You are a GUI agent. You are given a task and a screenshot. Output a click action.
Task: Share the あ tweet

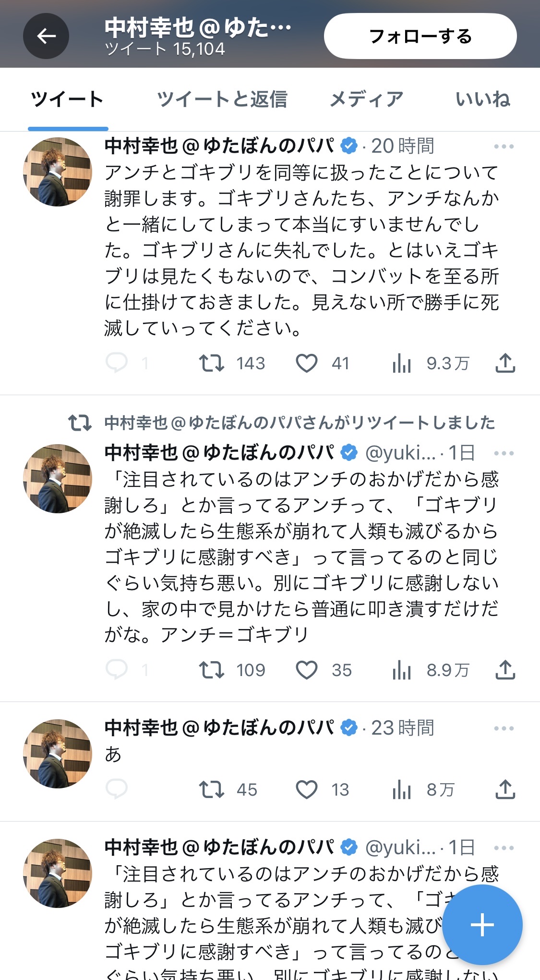(x=505, y=789)
